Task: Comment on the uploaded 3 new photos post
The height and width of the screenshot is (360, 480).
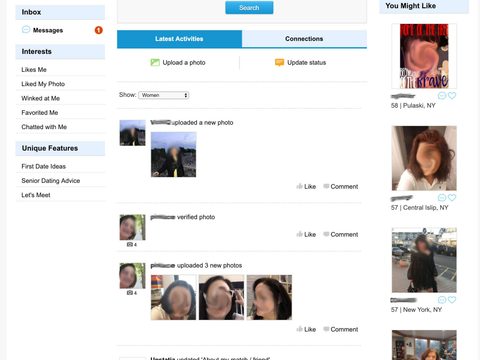Action: 344,329
